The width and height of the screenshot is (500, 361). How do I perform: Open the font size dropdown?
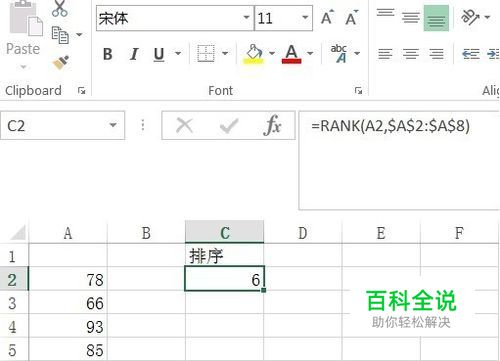click(x=305, y=18)
